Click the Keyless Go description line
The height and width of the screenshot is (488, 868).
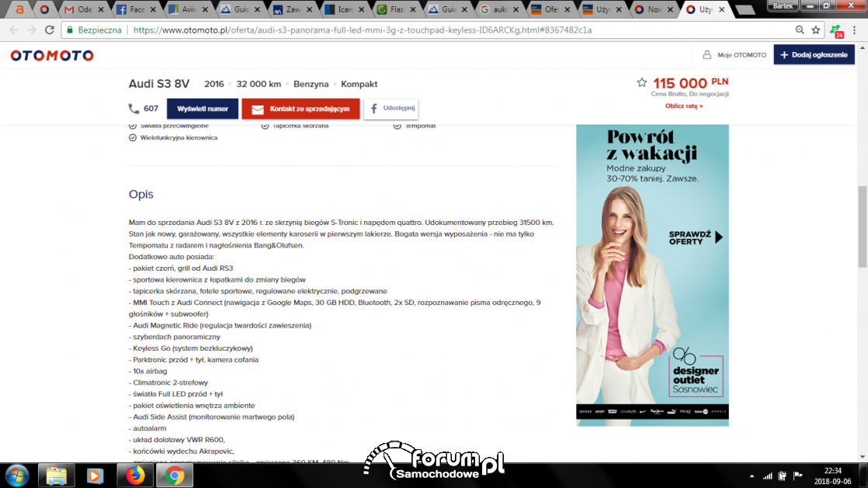pos(191,348)
